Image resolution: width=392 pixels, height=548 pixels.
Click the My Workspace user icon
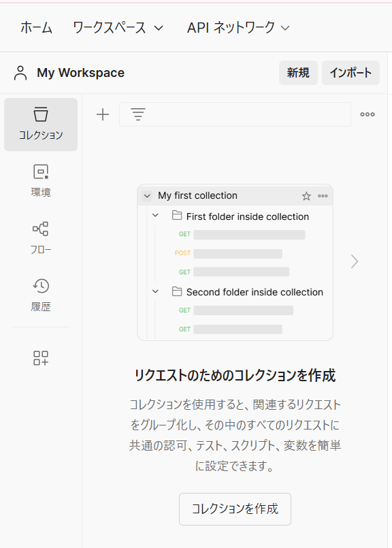coord(20,73)
